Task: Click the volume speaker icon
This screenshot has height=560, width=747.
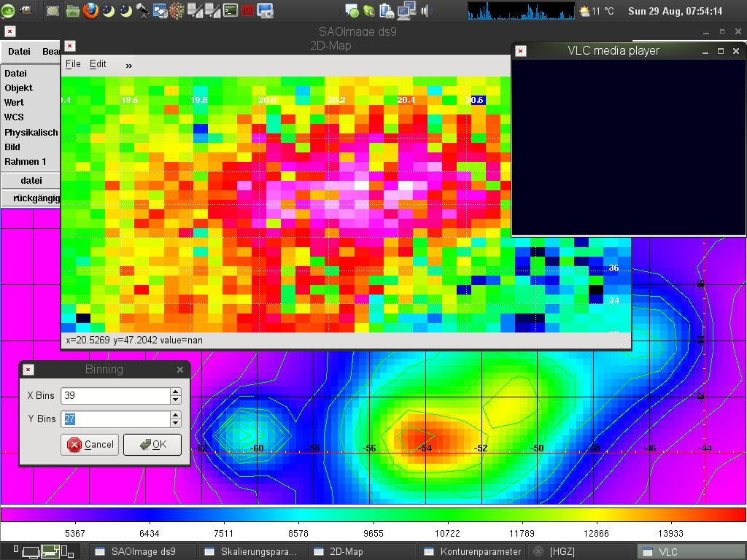Action: (427, 10)
